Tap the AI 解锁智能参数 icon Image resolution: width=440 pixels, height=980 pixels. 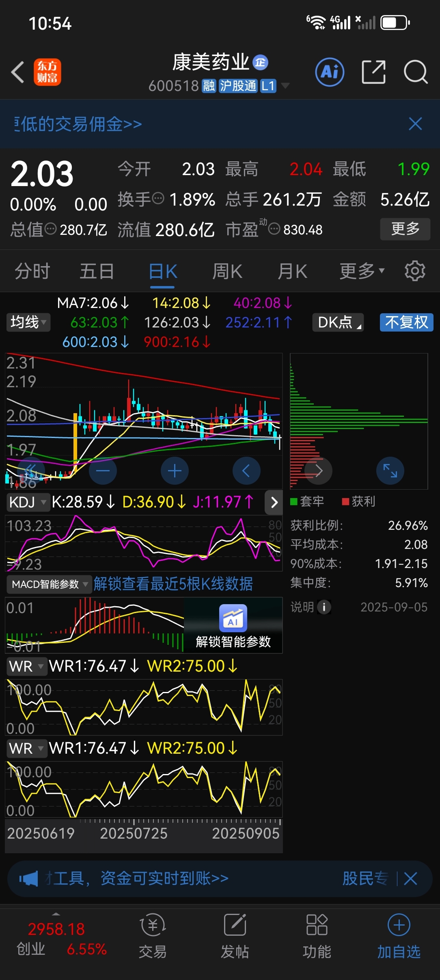coord(233,618)
